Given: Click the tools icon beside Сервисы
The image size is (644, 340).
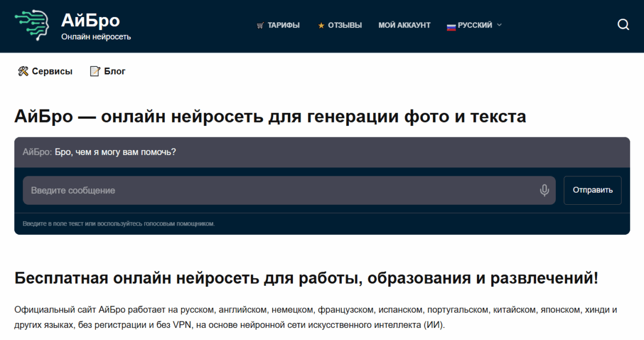Looking at the screenshot, I should pyautogui.click(x=23, y=71).
